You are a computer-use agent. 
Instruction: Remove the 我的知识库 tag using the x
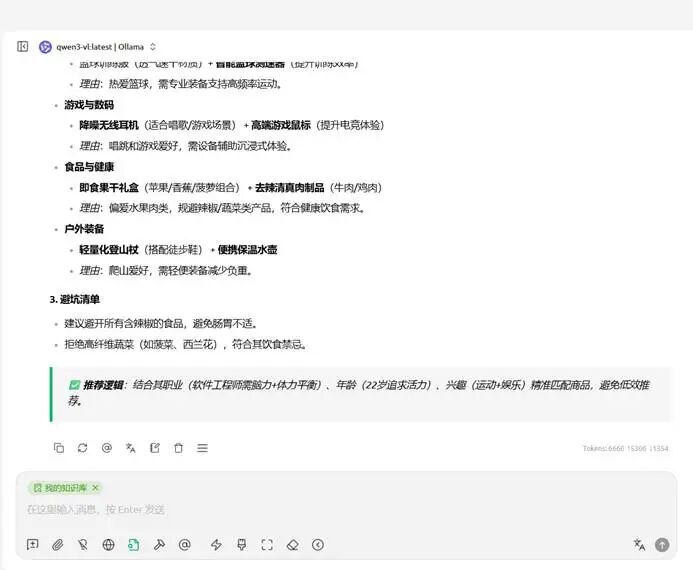tap(95, 488)
